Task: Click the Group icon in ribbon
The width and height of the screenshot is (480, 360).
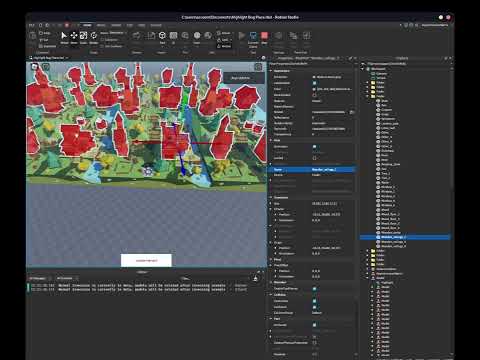Action: [x=219, y=33]
